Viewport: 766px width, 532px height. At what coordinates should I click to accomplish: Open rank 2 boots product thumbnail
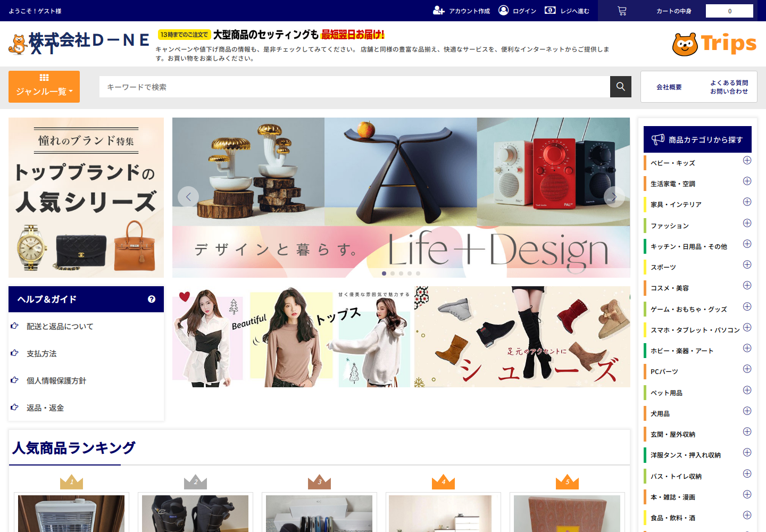coord(195,513)
